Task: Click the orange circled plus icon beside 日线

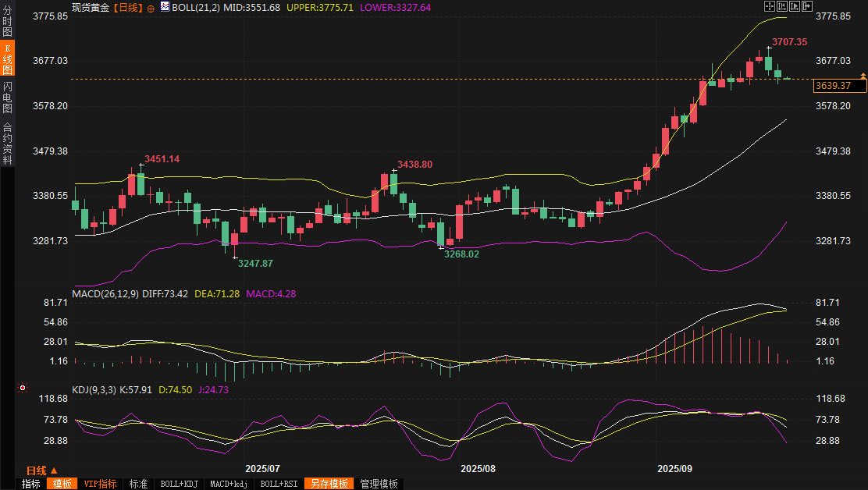Action: tap(151, 9)
